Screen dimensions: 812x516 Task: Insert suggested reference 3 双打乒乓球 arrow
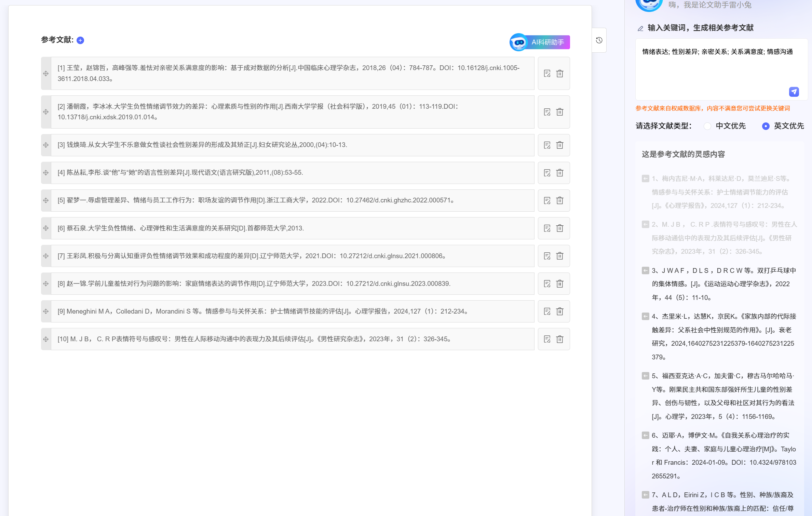click(x=645, y=270)
